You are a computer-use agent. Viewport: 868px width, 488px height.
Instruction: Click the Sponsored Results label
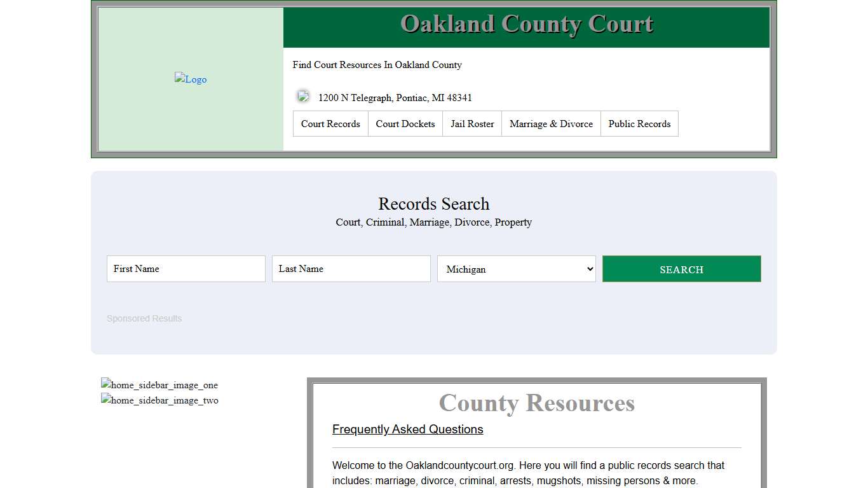pos(144,318)
